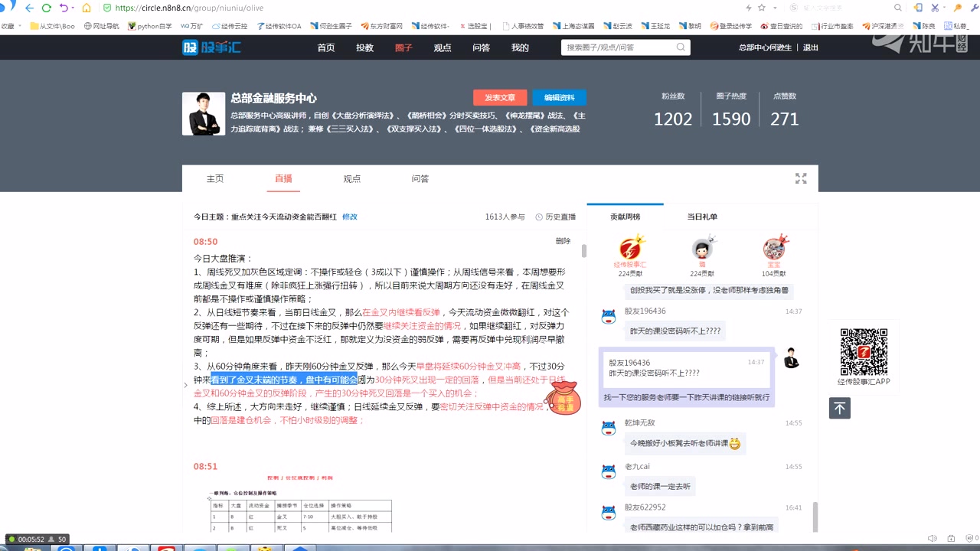Click the QR code for 经传股掌汇APP
The height and width of the screenshot is (551, 980).
point(864,351)
